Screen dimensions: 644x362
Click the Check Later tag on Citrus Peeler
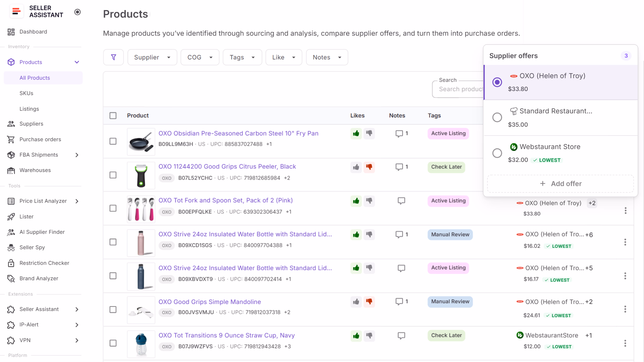(446, 167)
